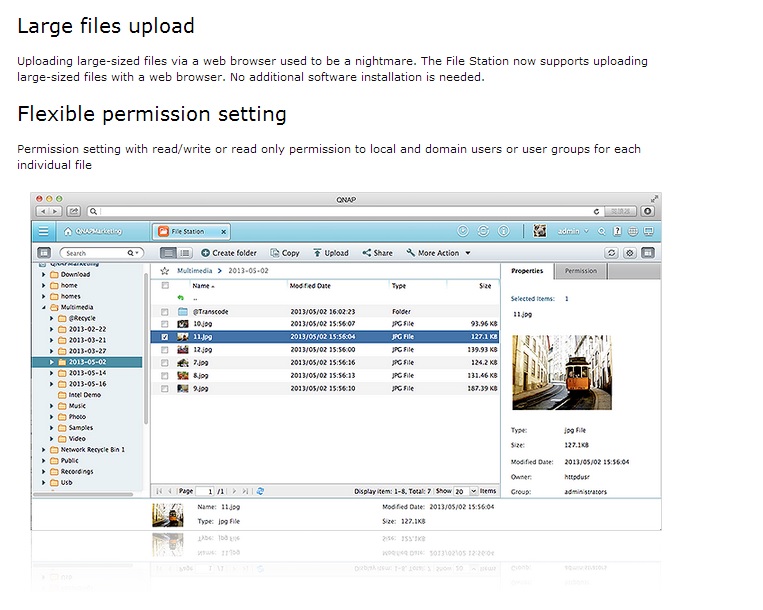The width and height of the screenshot is (763, 610).
Task: Expand the home folder
Action: [x=43, y=286]
